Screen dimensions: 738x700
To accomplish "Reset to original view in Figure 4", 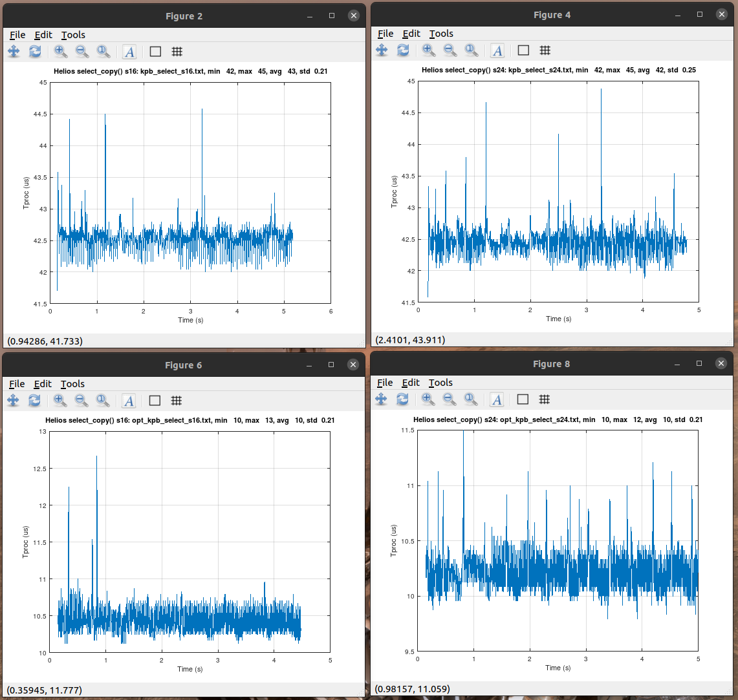I will click(472, 50).
